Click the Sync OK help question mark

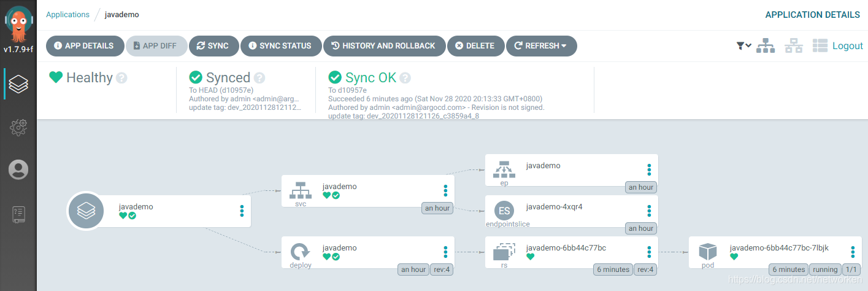click(405, 78)
